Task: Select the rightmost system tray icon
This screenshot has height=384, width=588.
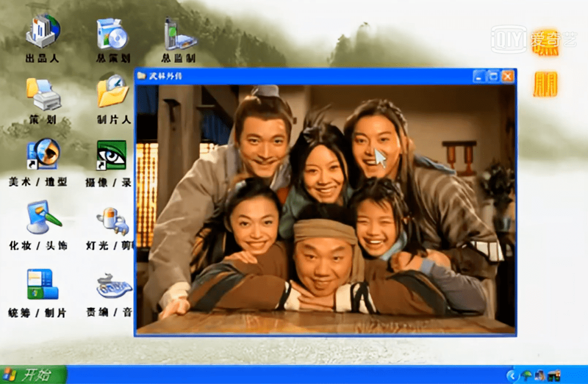Action: (x=554, y=375)
